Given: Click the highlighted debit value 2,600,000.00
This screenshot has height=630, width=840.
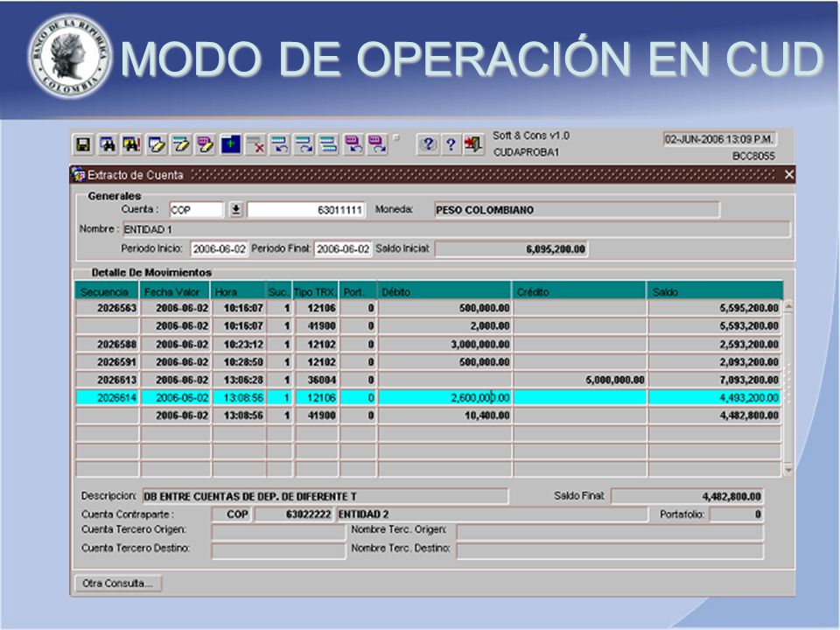Looking at the screenshot, I should pyautogui.click(x=444, y=397).
